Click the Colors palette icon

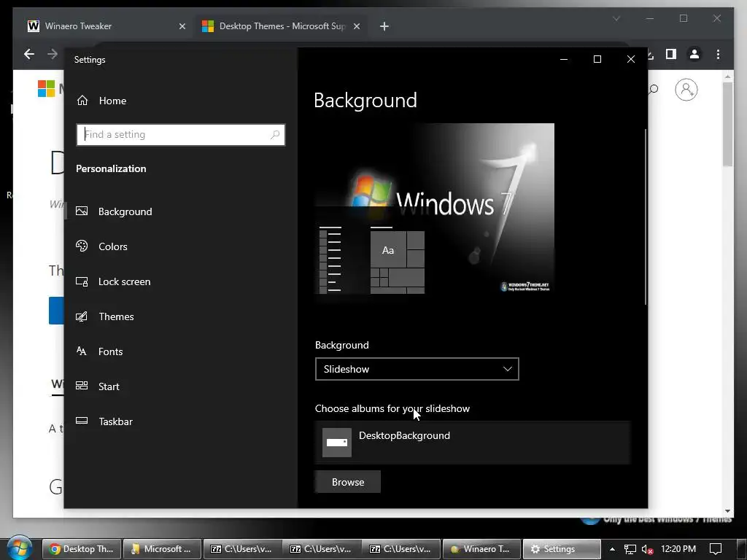pos(82,246)
